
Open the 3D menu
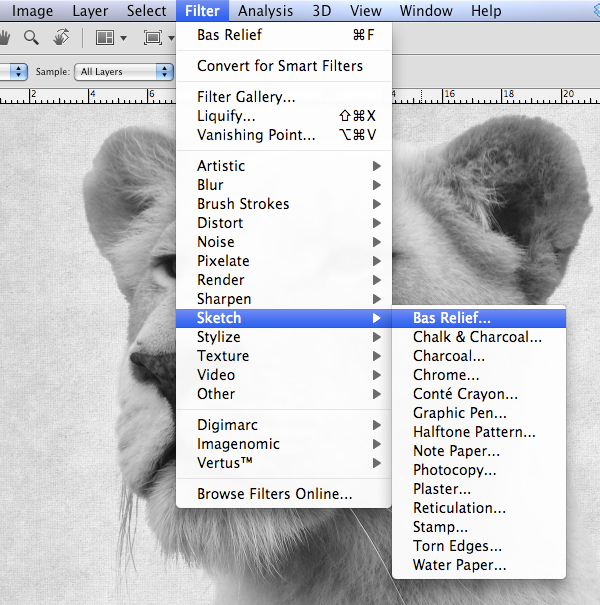tap(322, 11)
